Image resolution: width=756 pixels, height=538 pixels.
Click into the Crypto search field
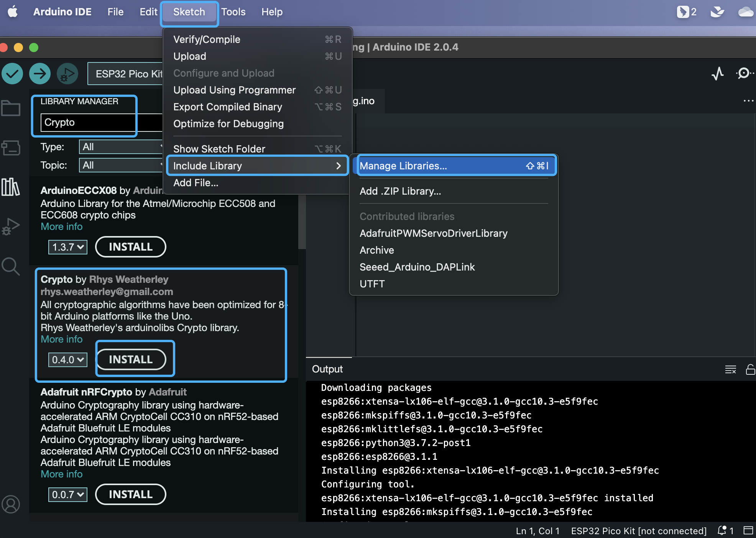click(x=88, y=122)
